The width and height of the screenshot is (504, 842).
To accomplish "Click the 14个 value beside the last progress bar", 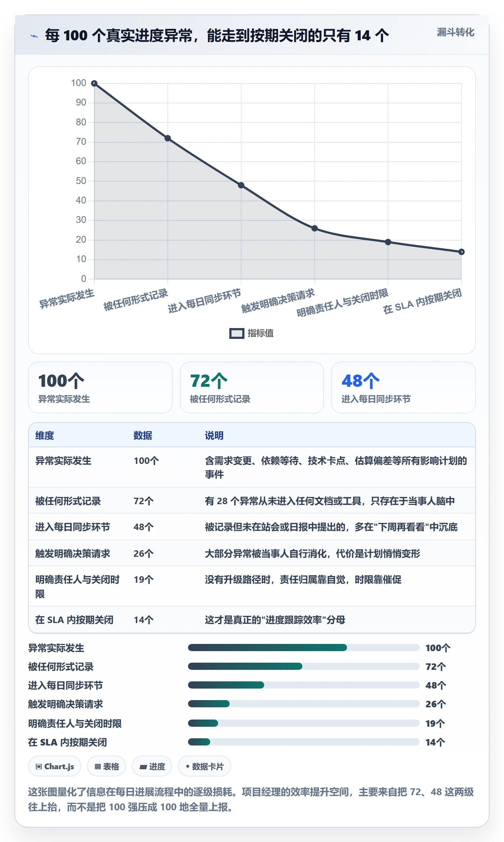I will coord(435,742).
